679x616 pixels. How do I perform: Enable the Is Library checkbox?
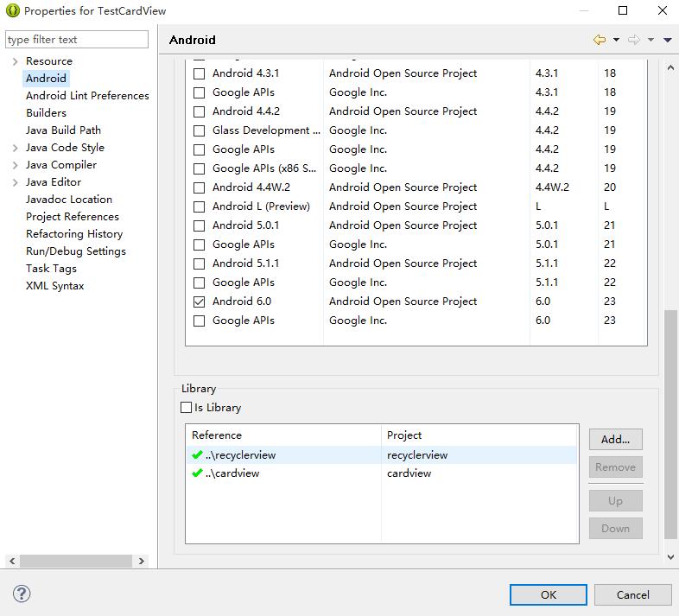click(187, 408)
